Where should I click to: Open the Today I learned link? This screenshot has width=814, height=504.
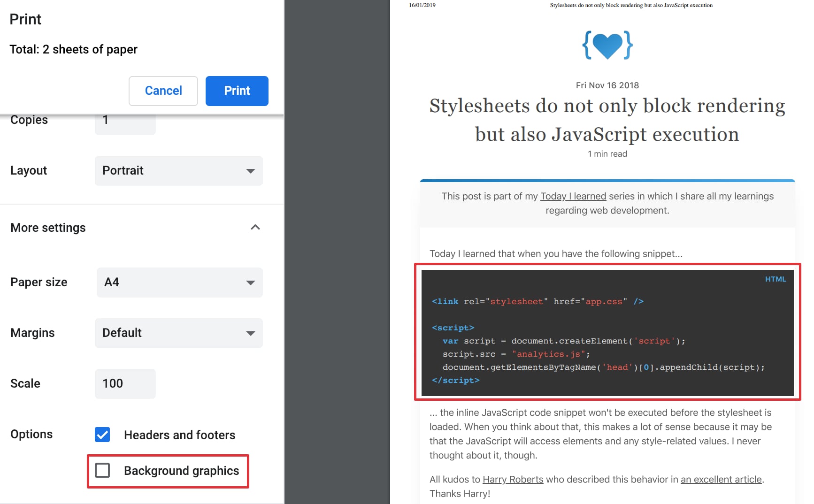[x=573, y=196]
